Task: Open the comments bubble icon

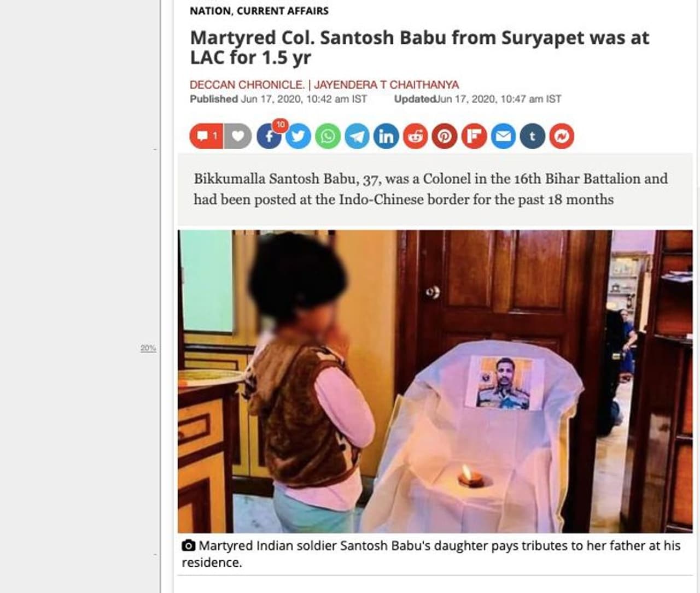Action: [x=206, y=136]
